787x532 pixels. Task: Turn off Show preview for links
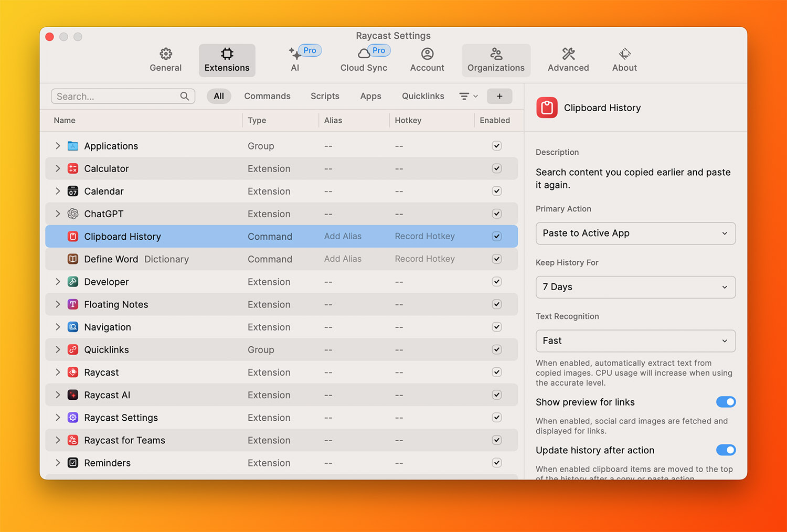pyautogui.click(x=726, y=402)
